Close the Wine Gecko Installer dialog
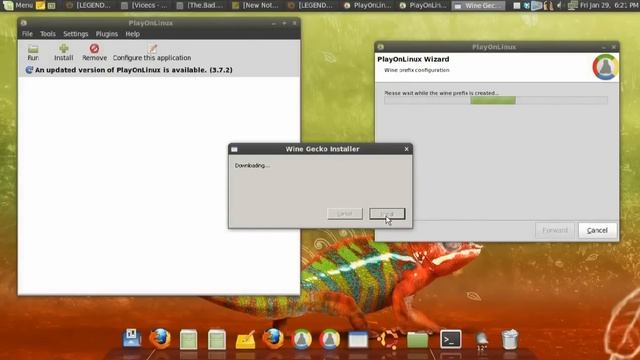The height and width of the screenshot is (360, 640). click(x=406, y=149)
